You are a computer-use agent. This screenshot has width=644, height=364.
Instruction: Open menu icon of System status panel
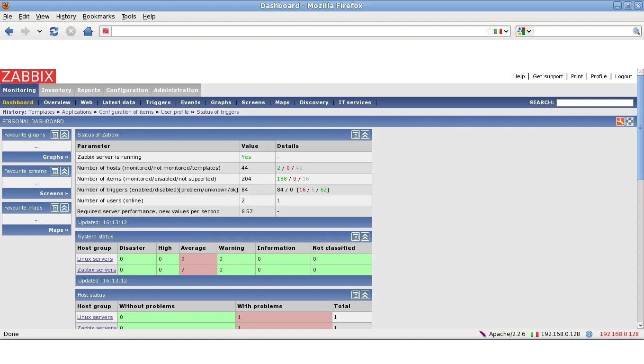pyautogui.click(x=356, y=237)
